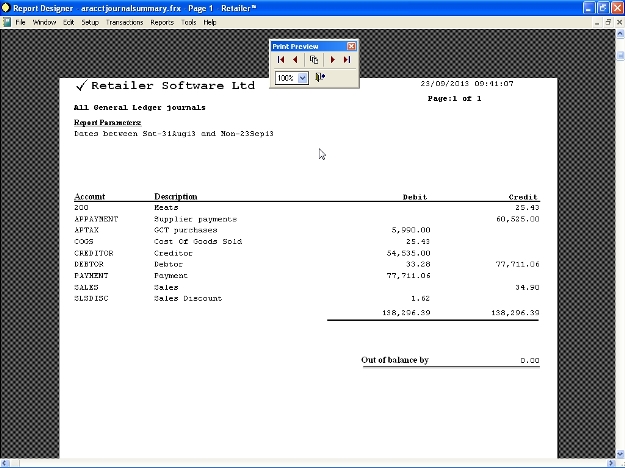The width and height of the screenshot is (625, 468).
Task: Go to first page in Print Preview
Action: tap(282, 60)
